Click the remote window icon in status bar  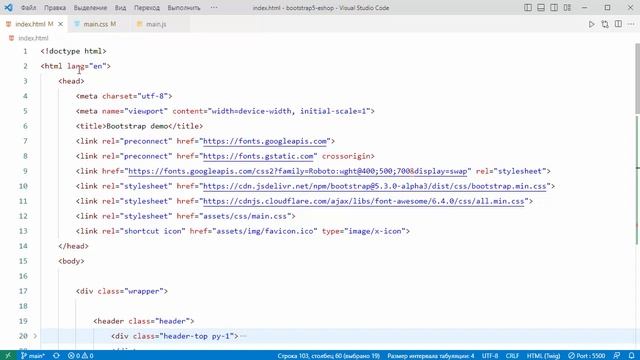[x=8, y=356]
